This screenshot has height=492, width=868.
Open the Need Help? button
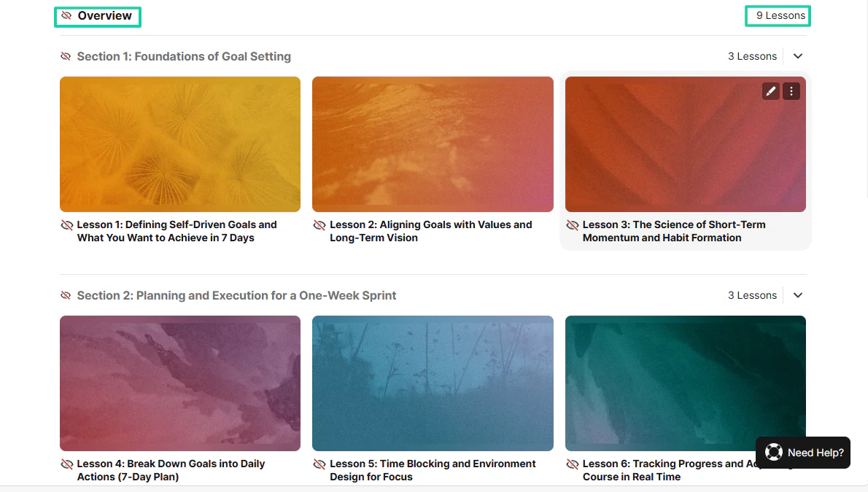(803, 453)
